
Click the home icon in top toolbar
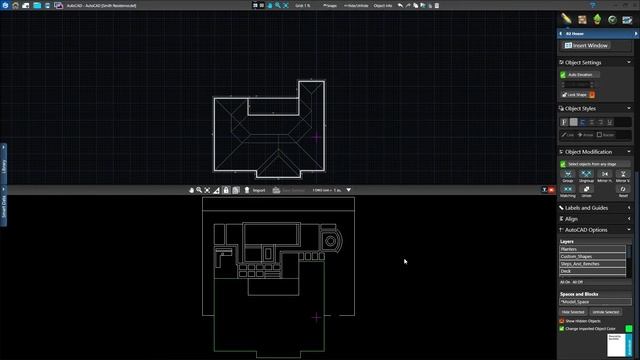click(x=16, y=5)
